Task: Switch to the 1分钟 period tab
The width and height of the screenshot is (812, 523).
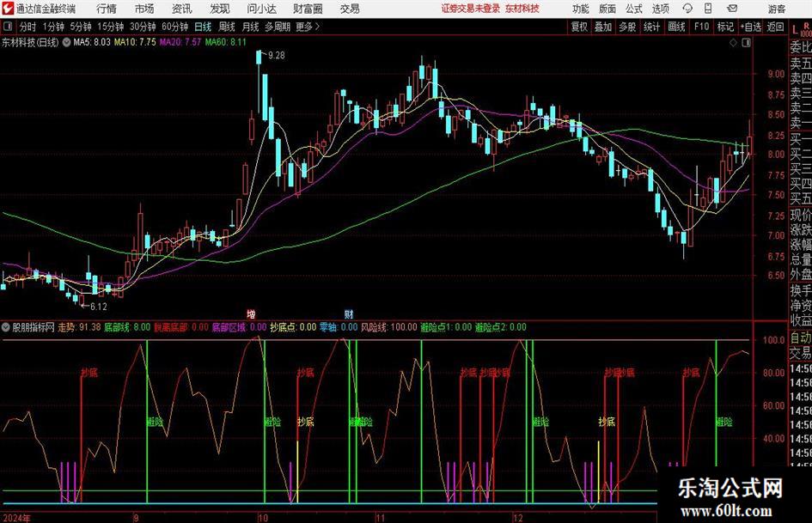Action: coord(53,27)
